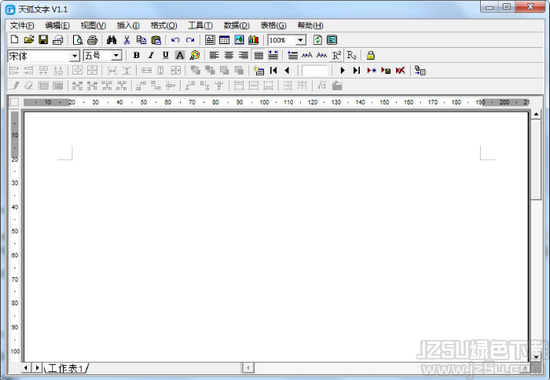Click the binoculars Find icon

(112, 40)
